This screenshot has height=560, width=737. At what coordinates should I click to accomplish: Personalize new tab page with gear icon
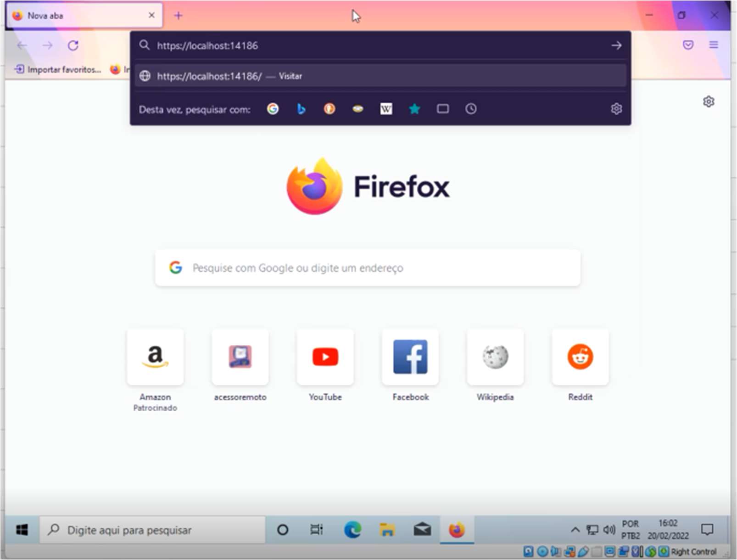pos(709,101)
